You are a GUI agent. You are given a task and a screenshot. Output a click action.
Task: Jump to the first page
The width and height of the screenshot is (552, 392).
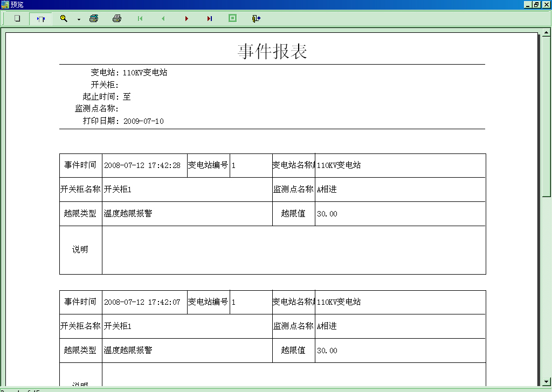coord(140,18)
